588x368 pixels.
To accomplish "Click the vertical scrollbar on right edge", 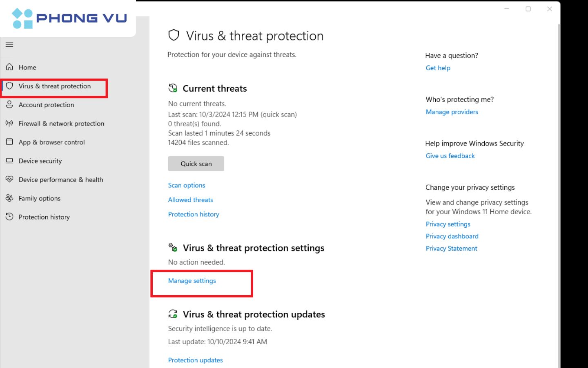I will point(559,164).
